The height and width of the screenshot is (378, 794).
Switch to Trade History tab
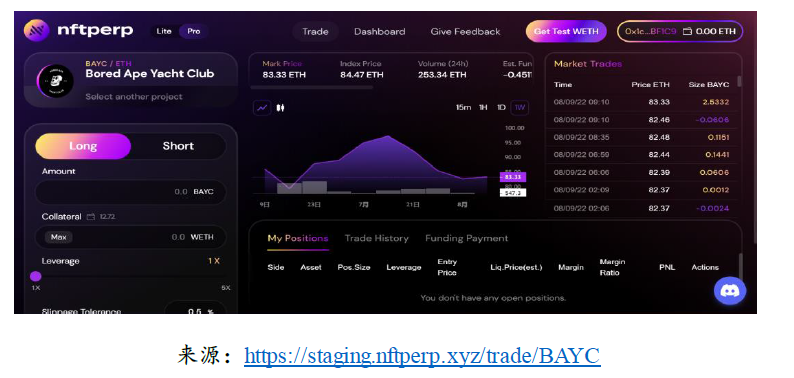click(376, 238)
